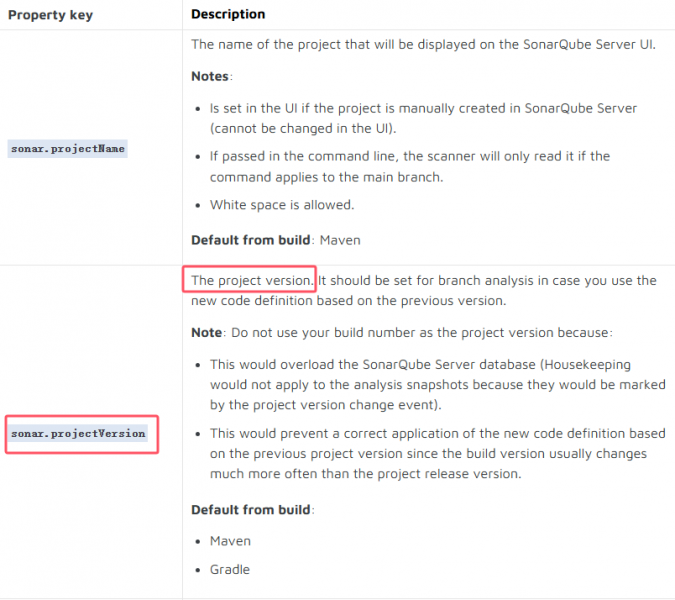Click 'Default from build: Maven' in projectName row

(276, 240)
